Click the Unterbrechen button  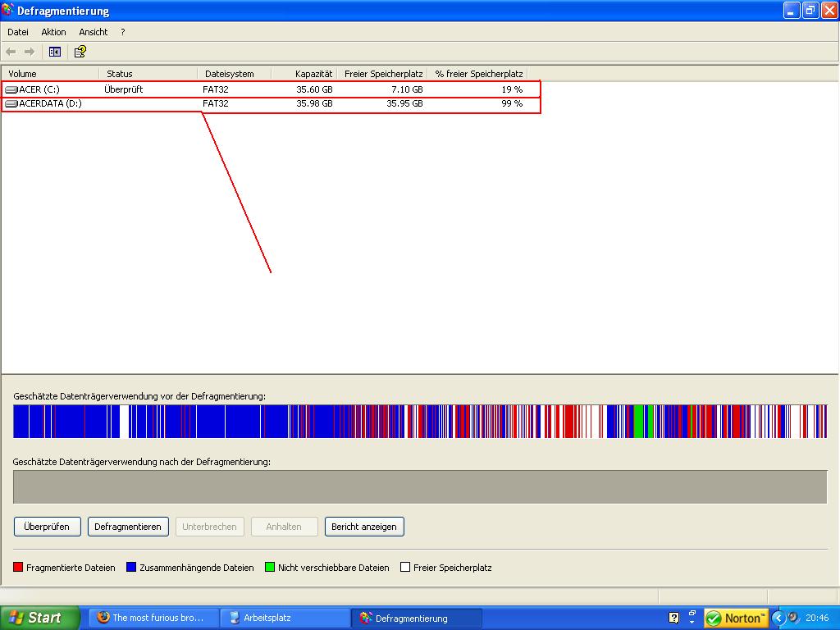(x=209, y=527)
